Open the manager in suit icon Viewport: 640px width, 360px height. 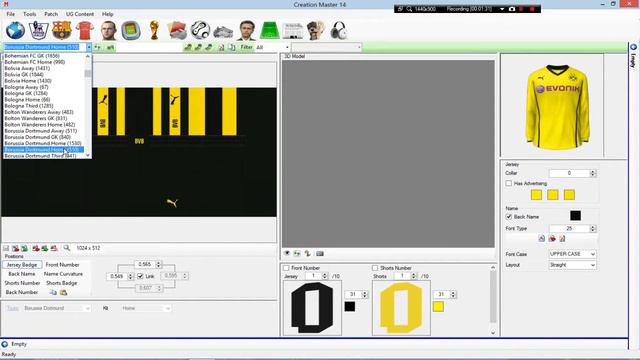[x=247, y=30]
